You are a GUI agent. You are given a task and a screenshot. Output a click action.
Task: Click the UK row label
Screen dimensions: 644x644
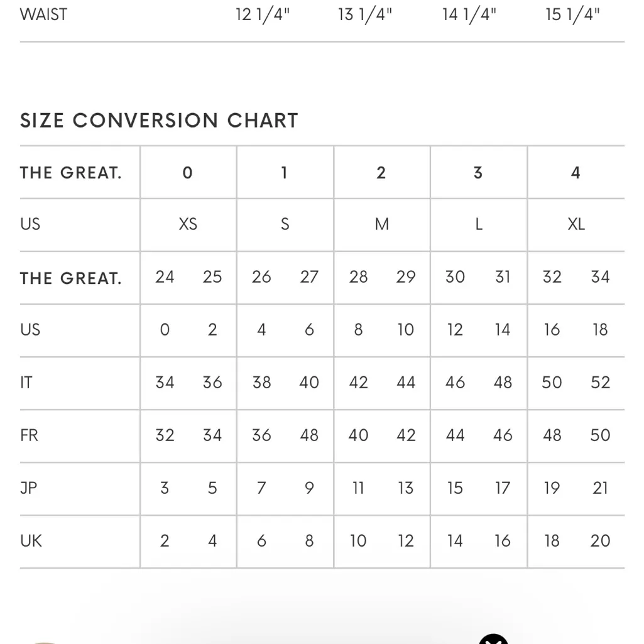(x=31, y=541)
